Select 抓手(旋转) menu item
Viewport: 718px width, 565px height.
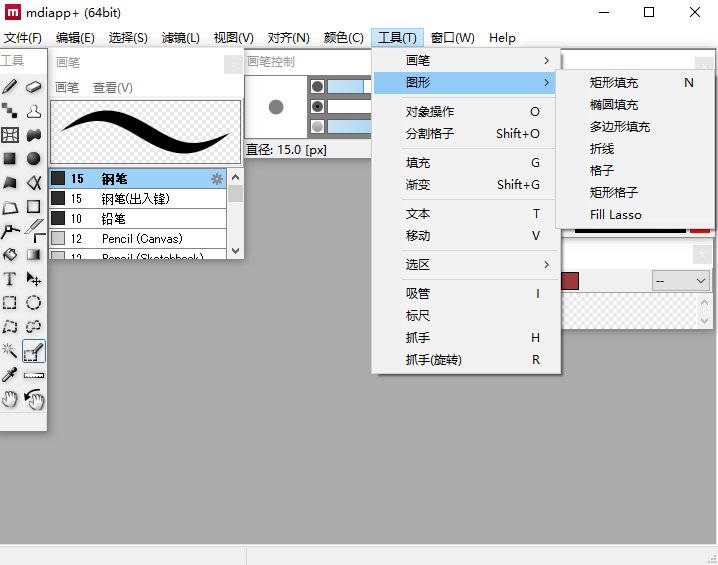[466, 360]
